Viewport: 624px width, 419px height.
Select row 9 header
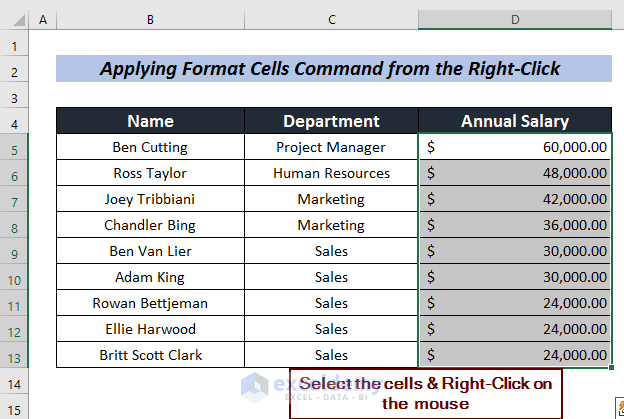pos(15,251)
